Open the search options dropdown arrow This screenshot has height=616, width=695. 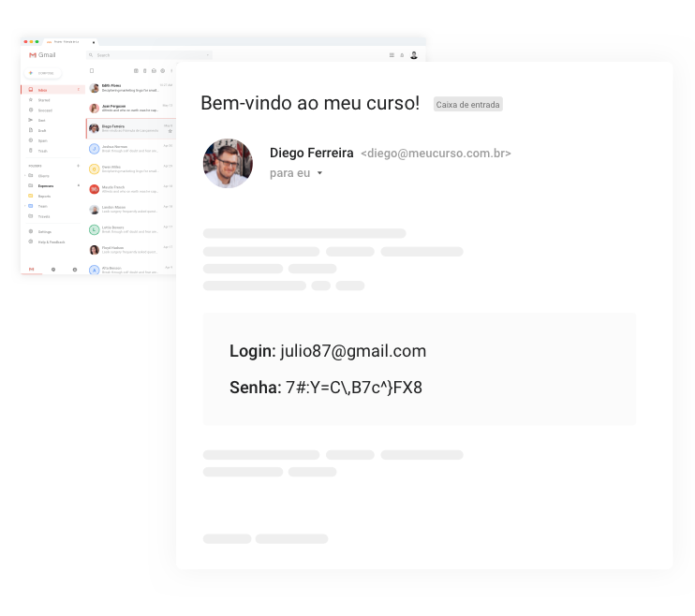pos(207,55)
